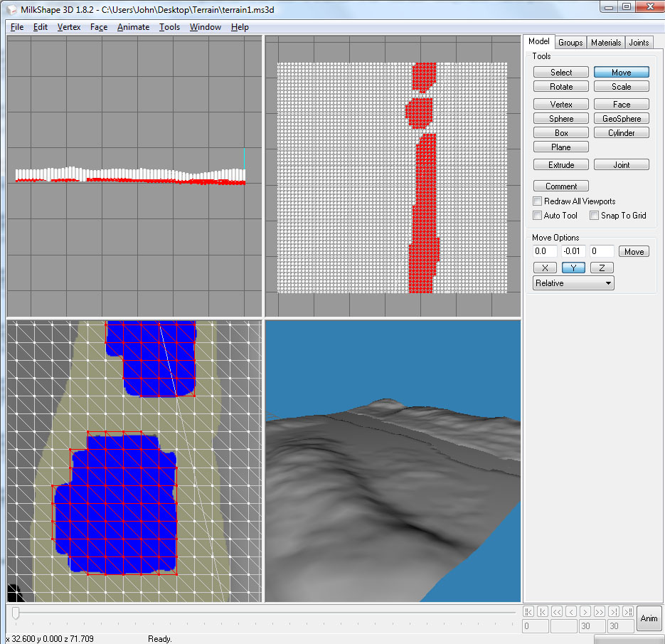The image size is (665, 644).
Task: Switch to the Model tab
Action: click(x=538, y=41)
